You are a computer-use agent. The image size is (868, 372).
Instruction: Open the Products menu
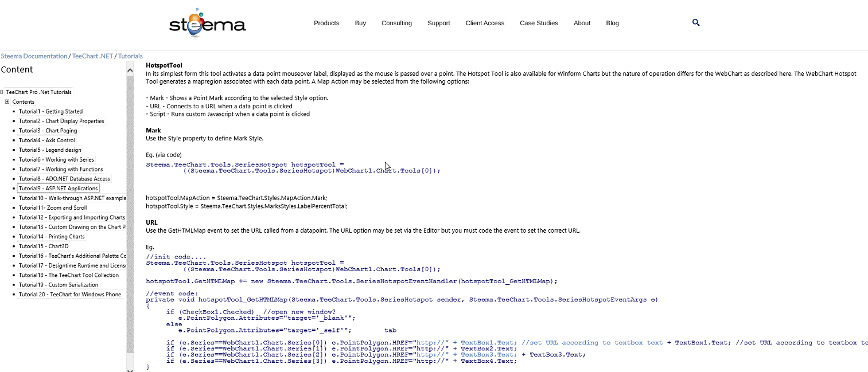click(x=326, y=23)
